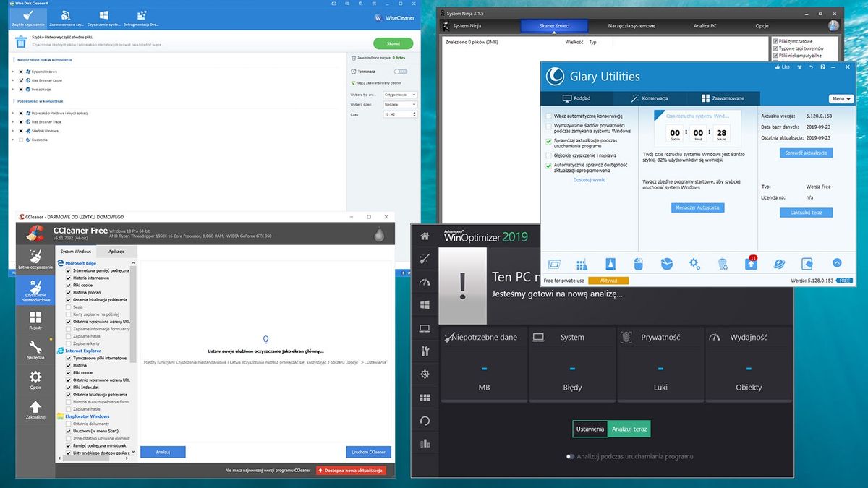Viewport: 868px width, 488px height.
Task: Open Czyszczenie niestandardowe in CCleaner sidebar
Action: pos(35,291)
